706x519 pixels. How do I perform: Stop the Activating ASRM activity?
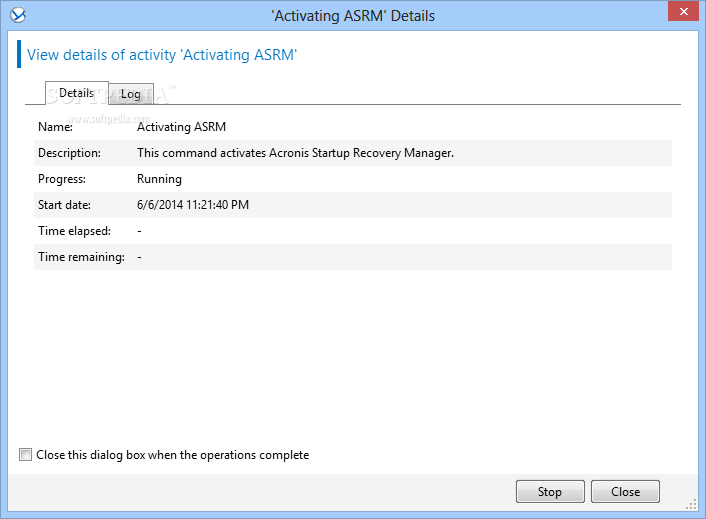pos(550,491)
